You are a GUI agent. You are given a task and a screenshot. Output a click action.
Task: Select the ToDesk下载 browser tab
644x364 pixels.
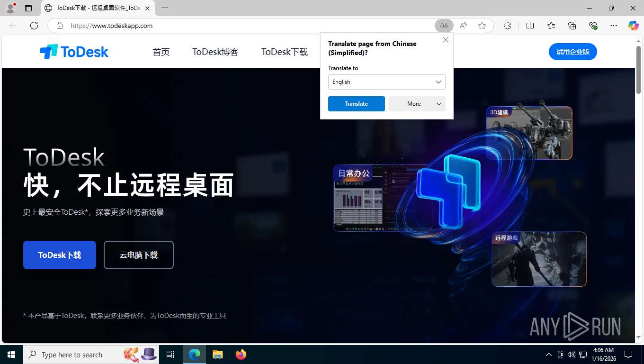coord(98,8)
